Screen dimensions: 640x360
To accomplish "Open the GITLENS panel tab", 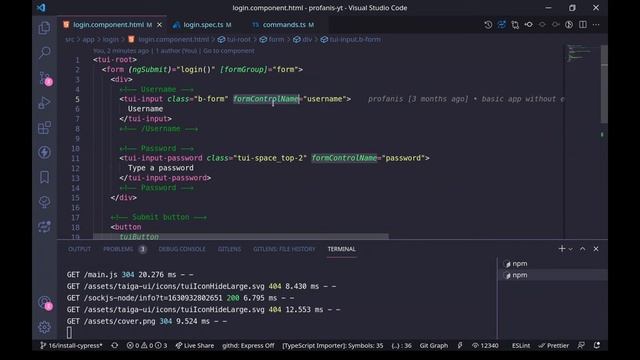I will 229,249.
